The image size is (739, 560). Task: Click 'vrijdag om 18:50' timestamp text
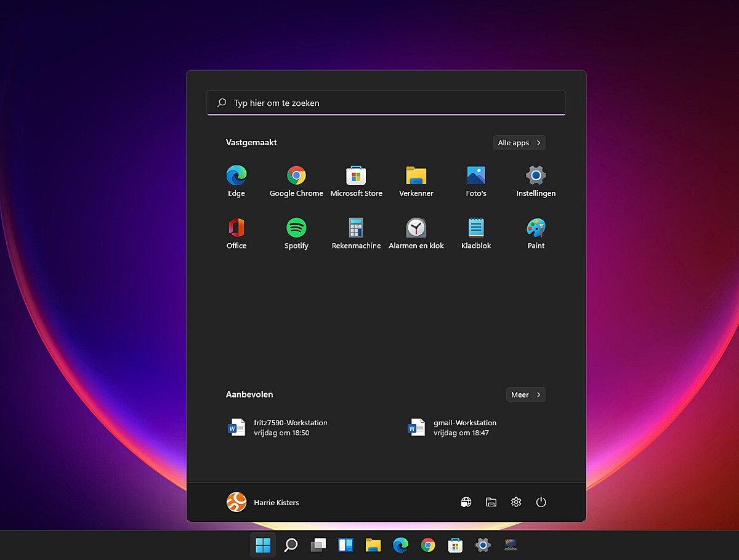pyautogui.click(x=281, y=433)
